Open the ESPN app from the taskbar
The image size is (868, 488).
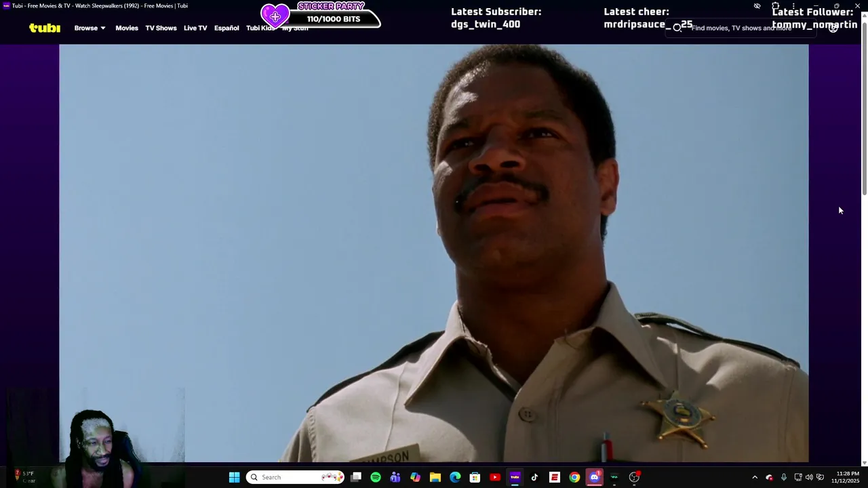click(555, 477)
